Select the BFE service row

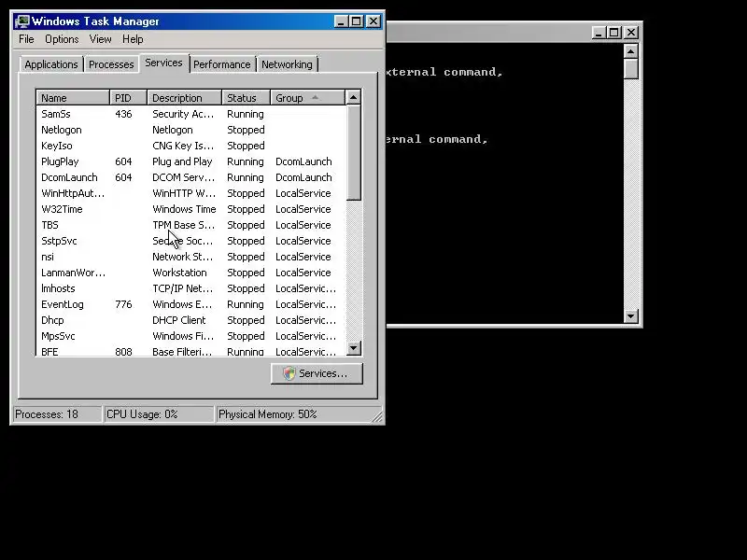190,352
